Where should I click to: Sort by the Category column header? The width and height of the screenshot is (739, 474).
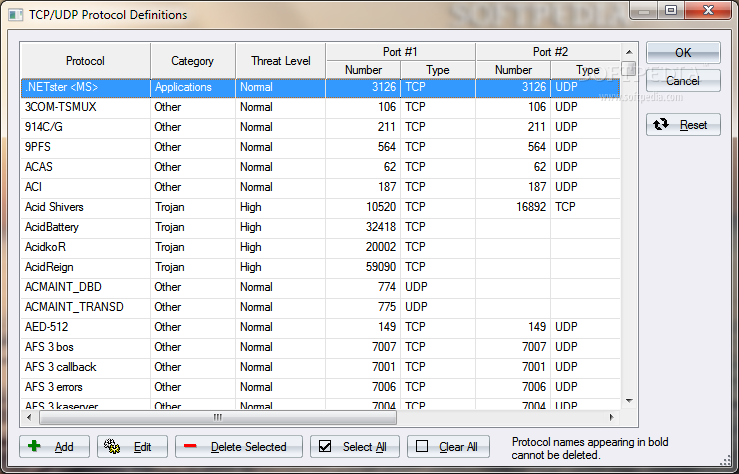192,61
